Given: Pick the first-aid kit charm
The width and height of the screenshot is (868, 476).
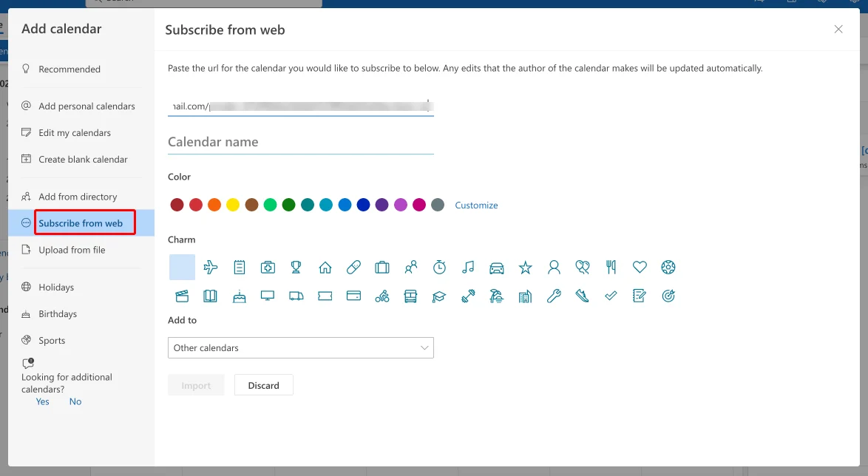Looking at the screenshot, I should point(268,268).
